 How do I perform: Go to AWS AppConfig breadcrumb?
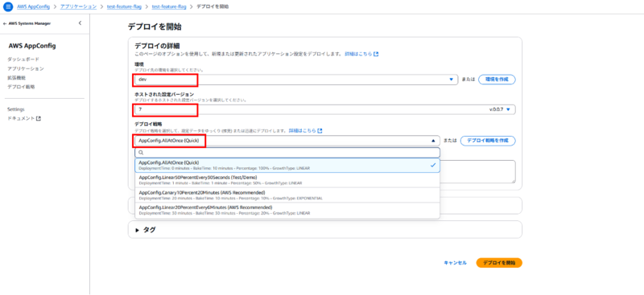34,6
